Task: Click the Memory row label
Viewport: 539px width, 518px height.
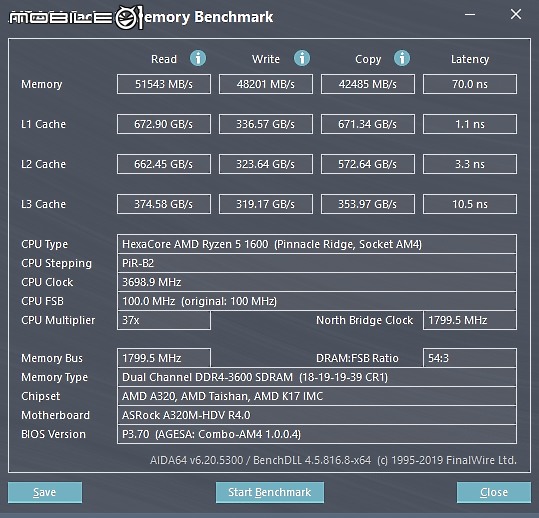Action: pyautogui.click(x=42, y=84)
